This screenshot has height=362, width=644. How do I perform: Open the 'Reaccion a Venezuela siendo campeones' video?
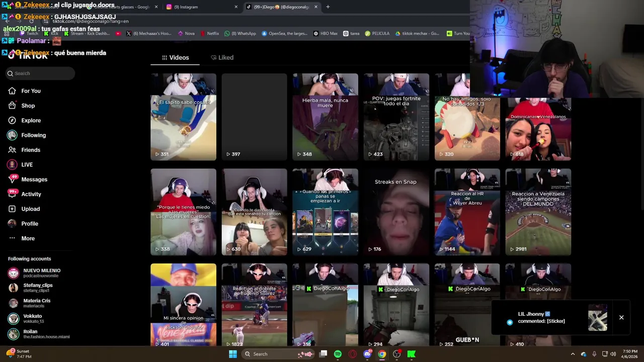538,212
